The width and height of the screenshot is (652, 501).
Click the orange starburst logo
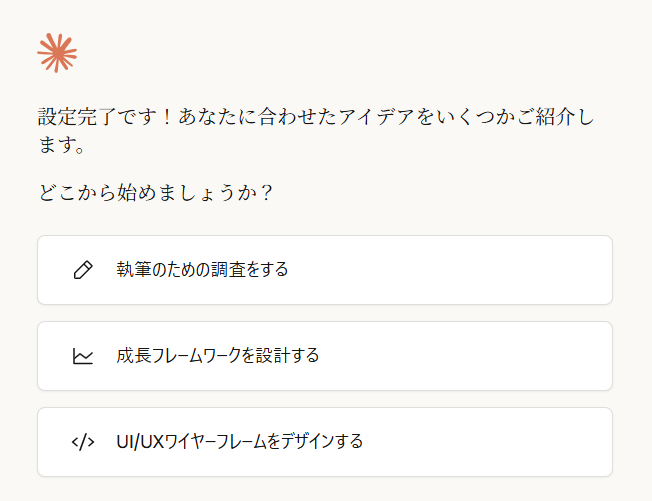(57, 52)
